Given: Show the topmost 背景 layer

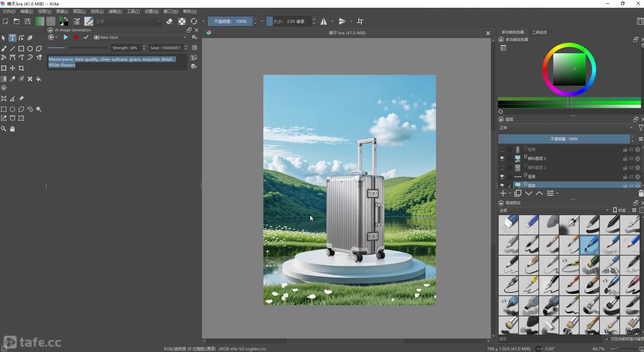Looking at the screenshot, I should (x=502, y=149).
